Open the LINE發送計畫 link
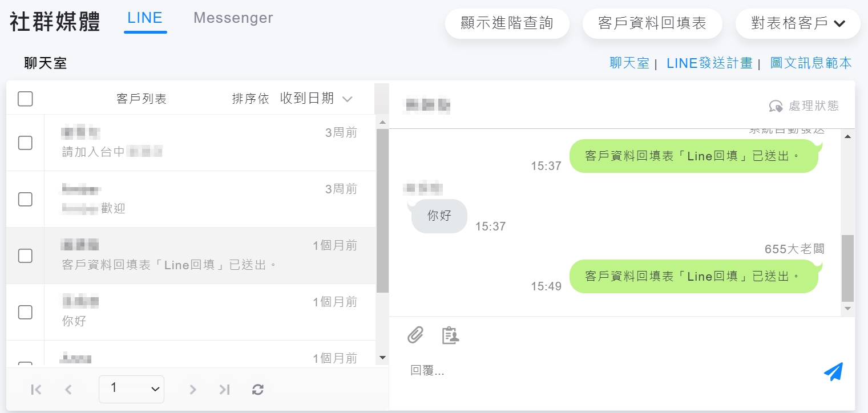Screen dimensions: 868x413 709,63
